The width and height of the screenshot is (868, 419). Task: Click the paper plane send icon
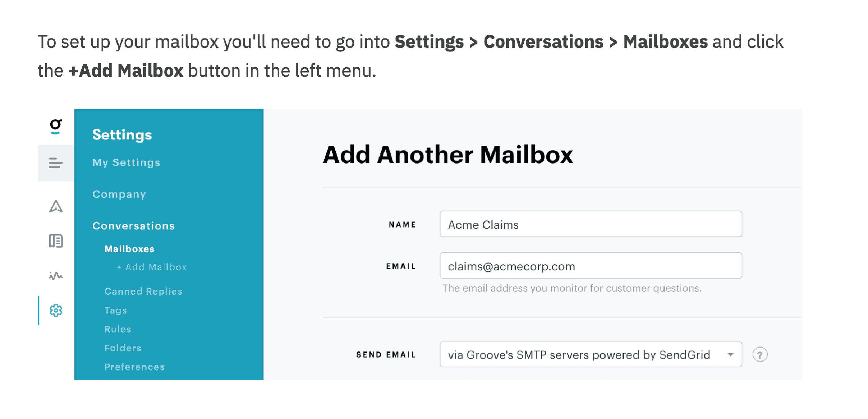click(x=56, y=206)
